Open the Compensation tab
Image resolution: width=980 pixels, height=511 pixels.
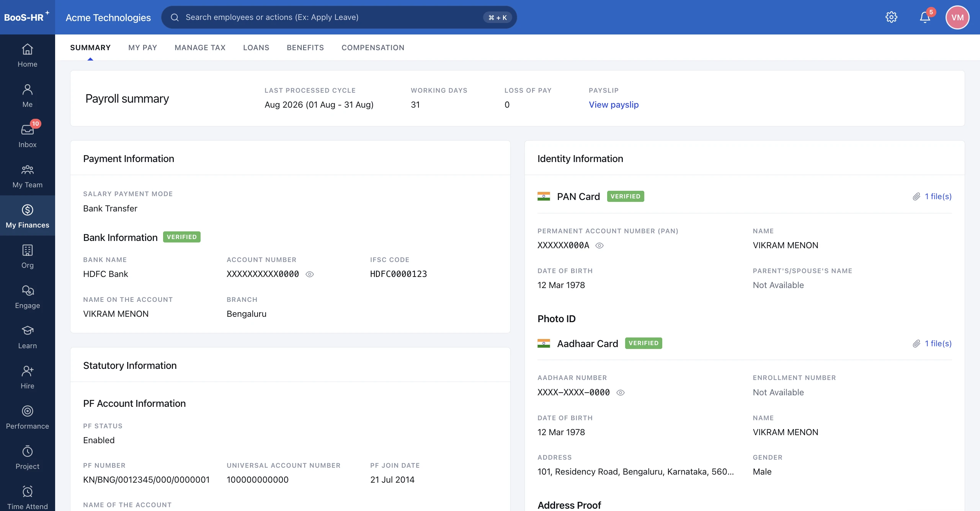point(373,47)
